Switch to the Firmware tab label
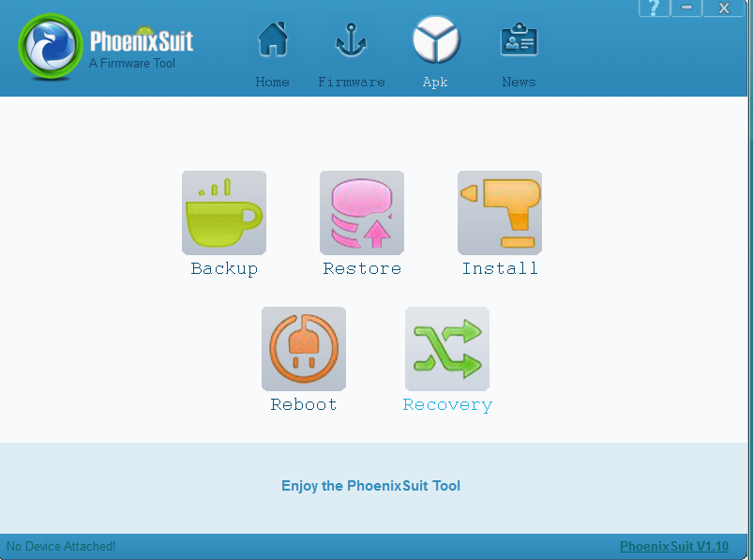Image resolution: width=753 pixels, height=560 pixels. 352,83
